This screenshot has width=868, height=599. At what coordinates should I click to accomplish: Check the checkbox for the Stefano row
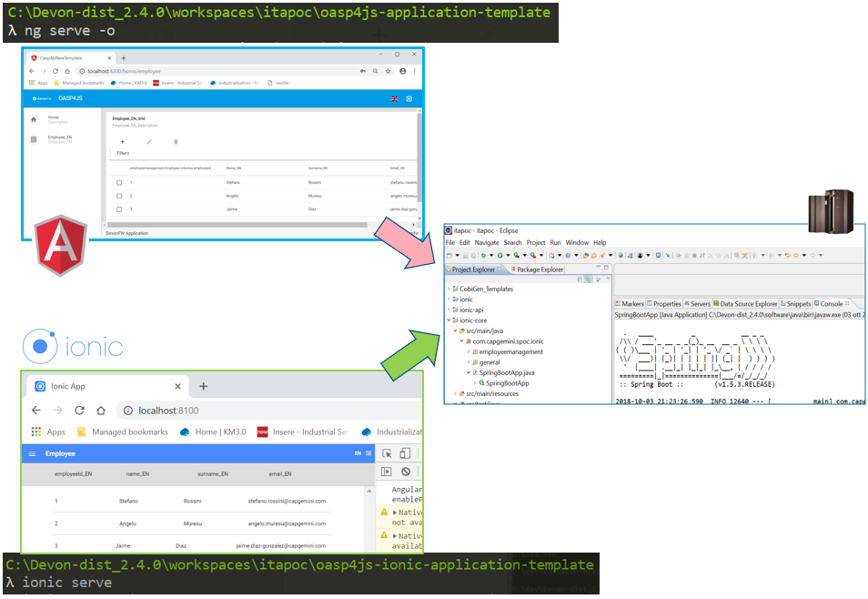(x=119, y=182)
